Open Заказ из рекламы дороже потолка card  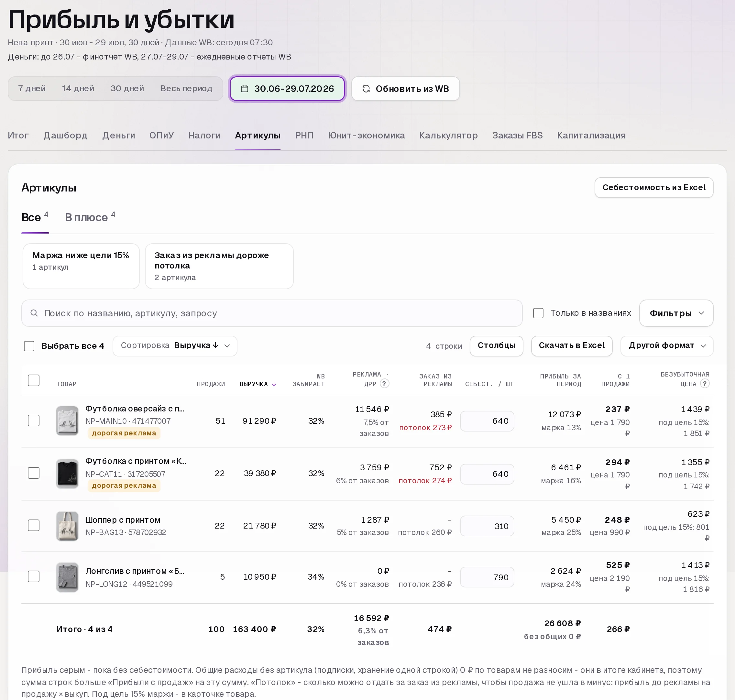point(219,267)
